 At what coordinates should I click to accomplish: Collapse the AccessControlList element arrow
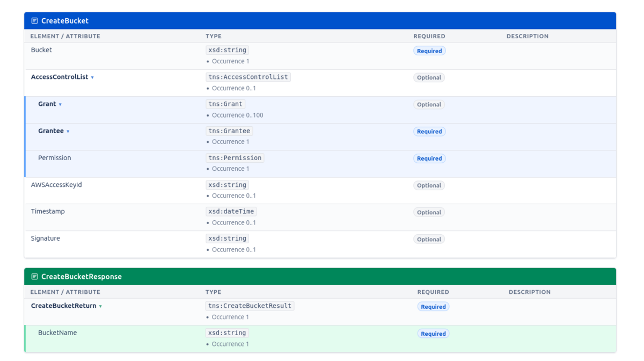pos(92,77)
